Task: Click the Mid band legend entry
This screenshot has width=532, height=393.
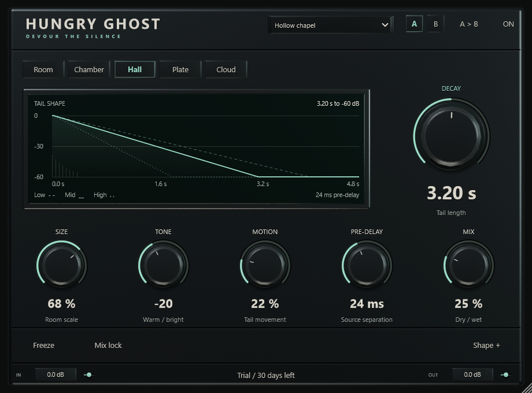Action: pos(74,195)
